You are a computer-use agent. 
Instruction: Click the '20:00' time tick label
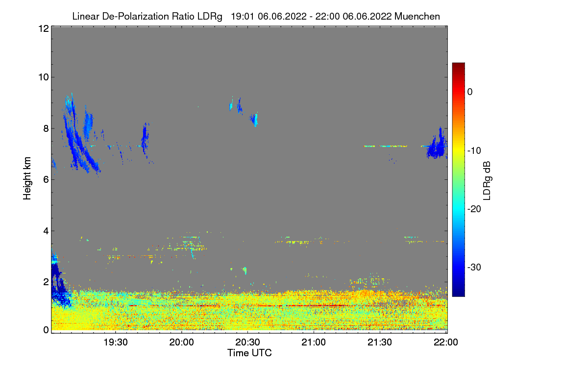tap(182, 343)
